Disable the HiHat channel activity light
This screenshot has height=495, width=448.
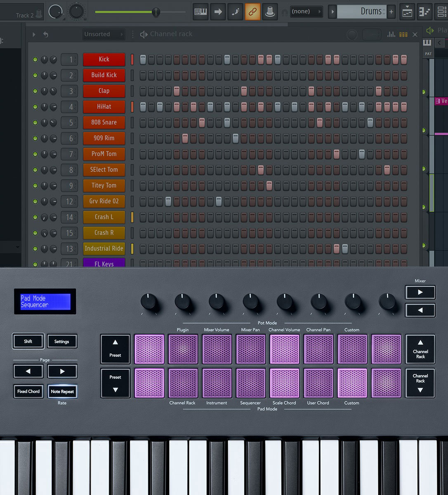35,107
